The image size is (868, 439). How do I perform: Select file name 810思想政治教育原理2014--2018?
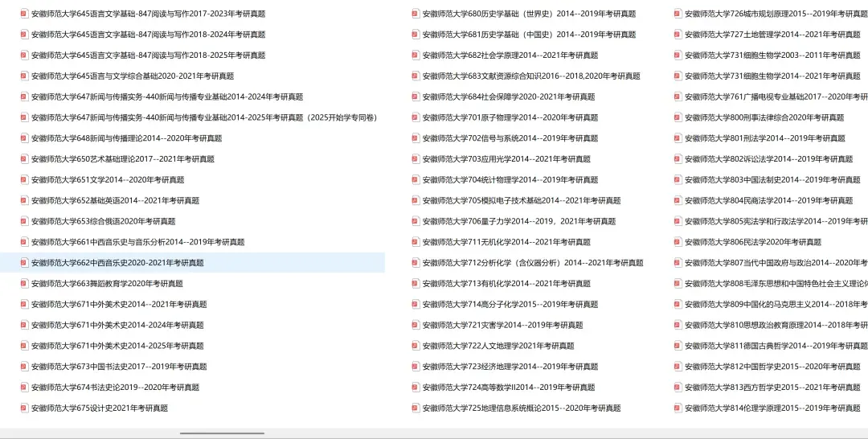776,325
